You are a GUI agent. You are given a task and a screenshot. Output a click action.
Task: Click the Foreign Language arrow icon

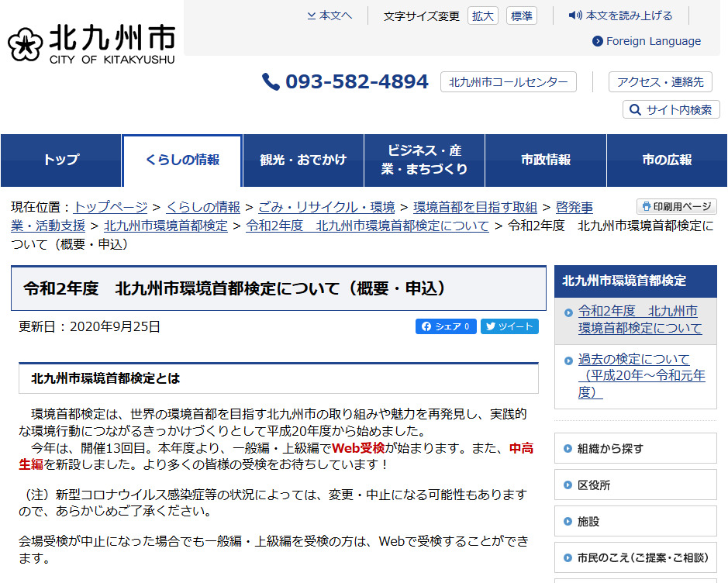[598, 42]
